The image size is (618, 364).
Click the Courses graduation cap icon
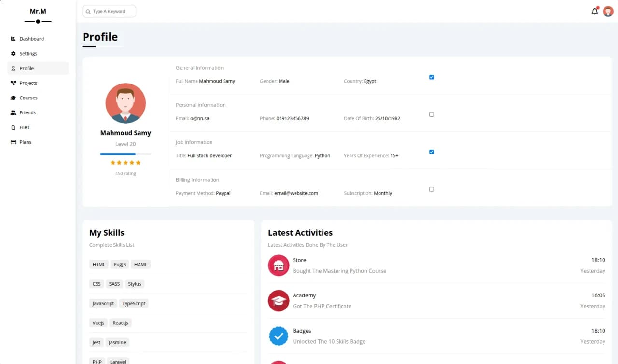[14, 98]
